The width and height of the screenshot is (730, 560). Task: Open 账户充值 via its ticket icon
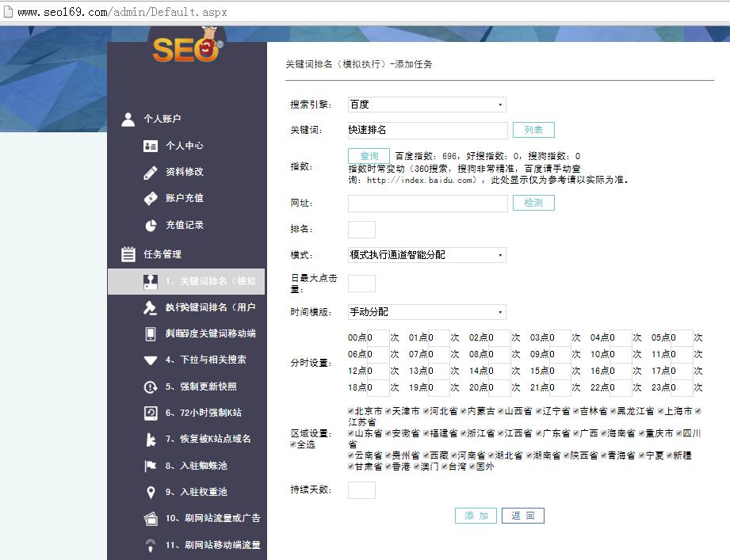pos(151,198)
